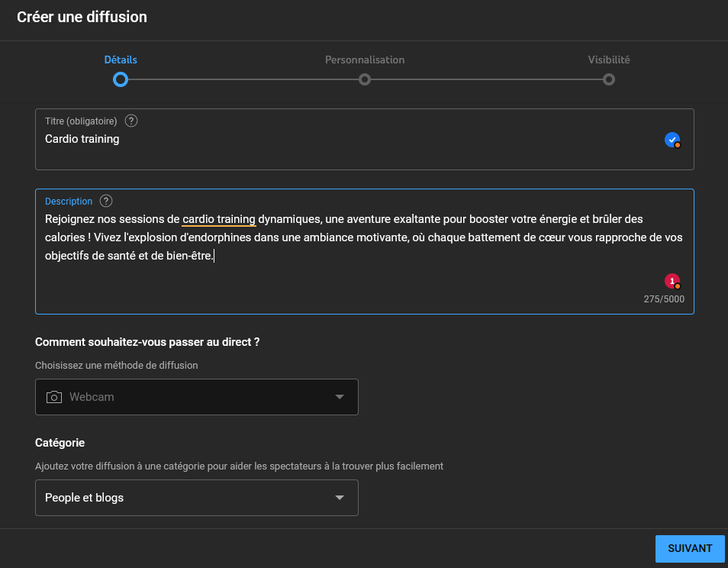Open the help icon next to Titre
The image size is (728, 568).
[x=131, y=121]
